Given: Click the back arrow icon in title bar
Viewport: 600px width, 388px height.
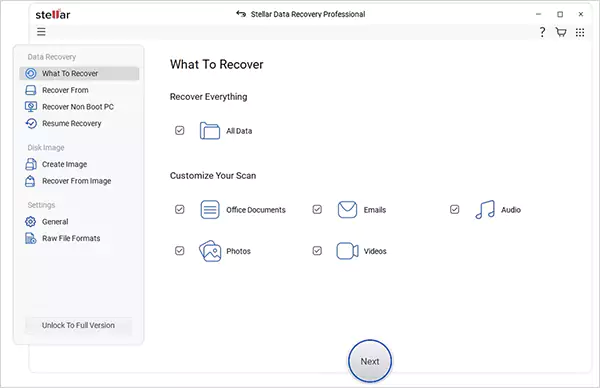Looking at the screenshot, I should click(x=241, y=14).
